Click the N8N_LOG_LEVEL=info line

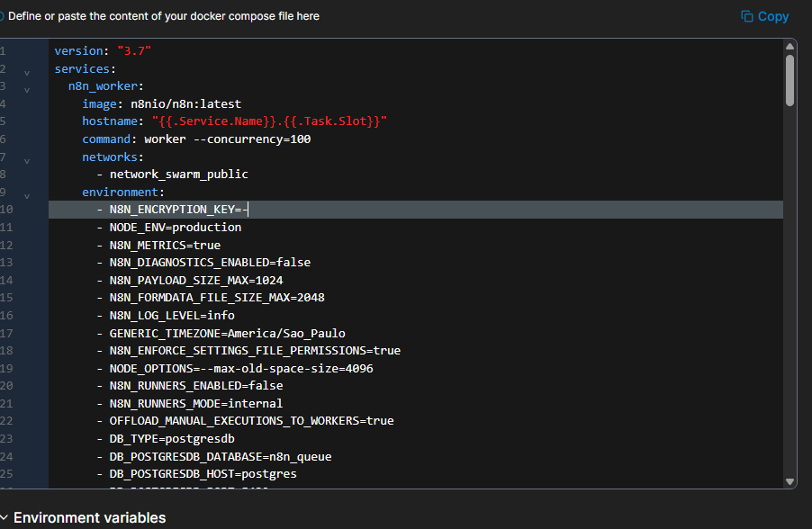pos(171,316)
